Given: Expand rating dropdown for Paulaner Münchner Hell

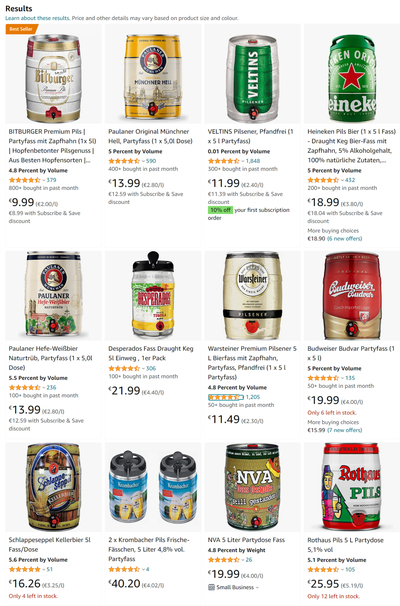Looking at the screenshot, I should 143,161.
